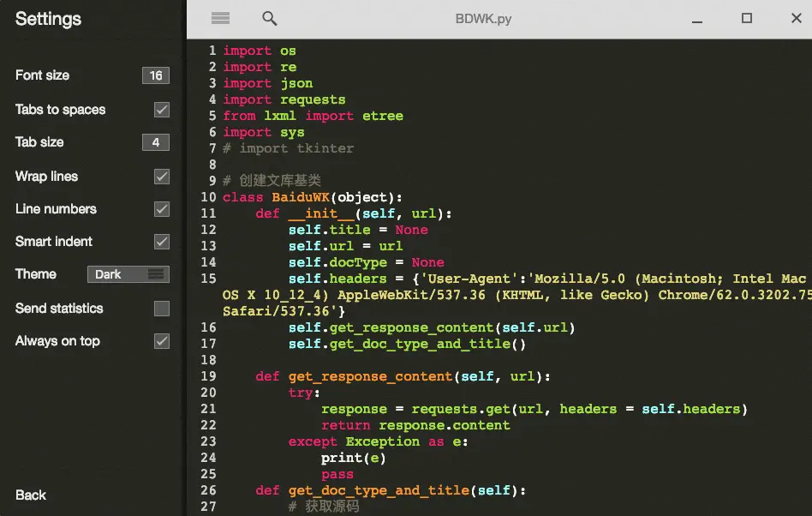This screenshot has width=812, height=516.
Task: Disable Wrap lines
Action: [161, 177]
